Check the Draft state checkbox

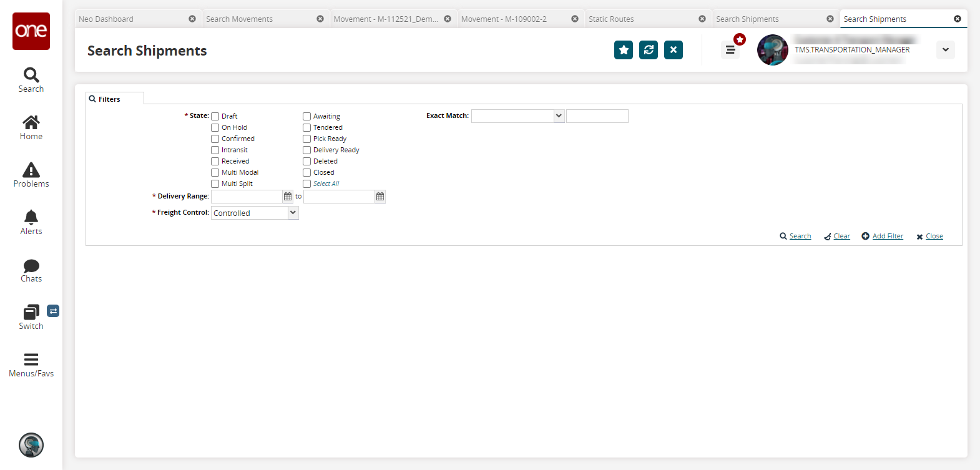[215, 116]
